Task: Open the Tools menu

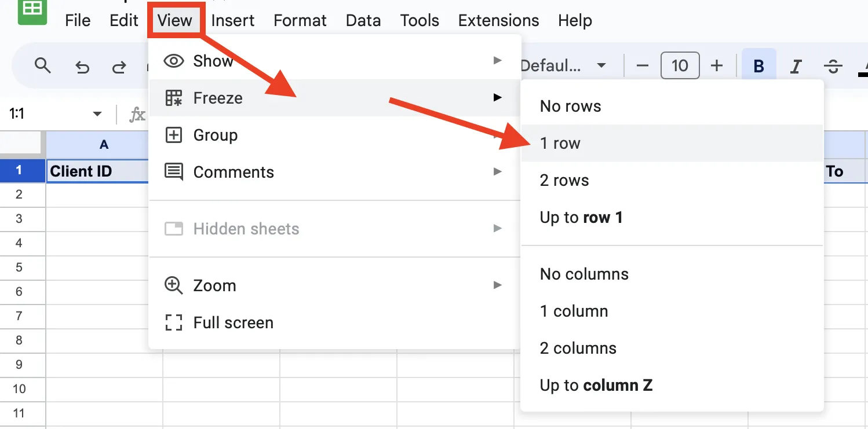Action: pos(420,20)
